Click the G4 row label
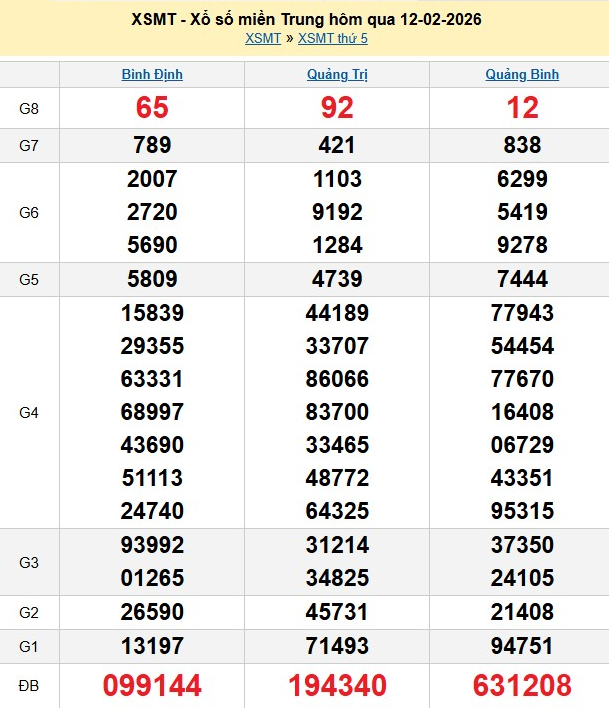The image size is (609, 708). (x=29, y=412)
